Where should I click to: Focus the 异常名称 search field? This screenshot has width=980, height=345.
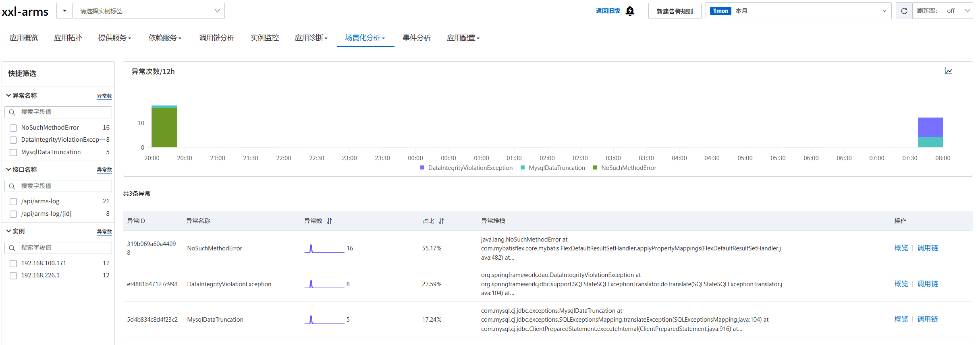click(58, 112)
